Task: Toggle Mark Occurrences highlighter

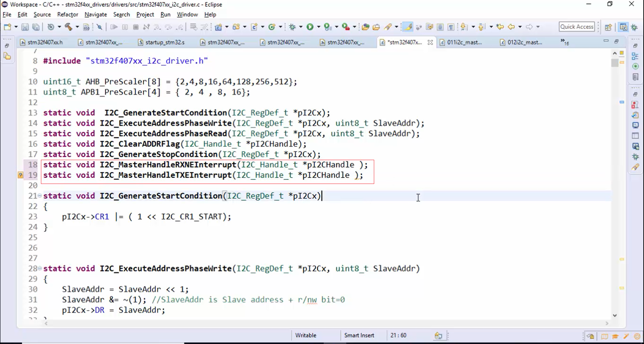Action: pyautogui.click(x=408, y=27)
